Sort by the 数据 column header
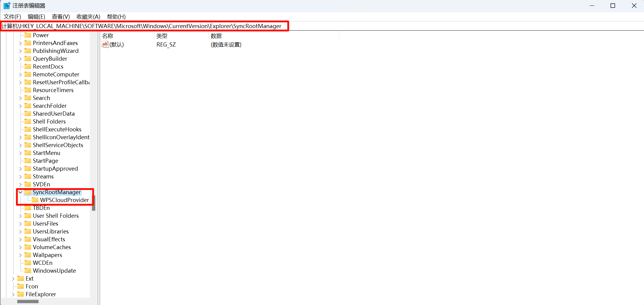Image resolution: width=644 pixels, height=305 pixels. point(274,36)
